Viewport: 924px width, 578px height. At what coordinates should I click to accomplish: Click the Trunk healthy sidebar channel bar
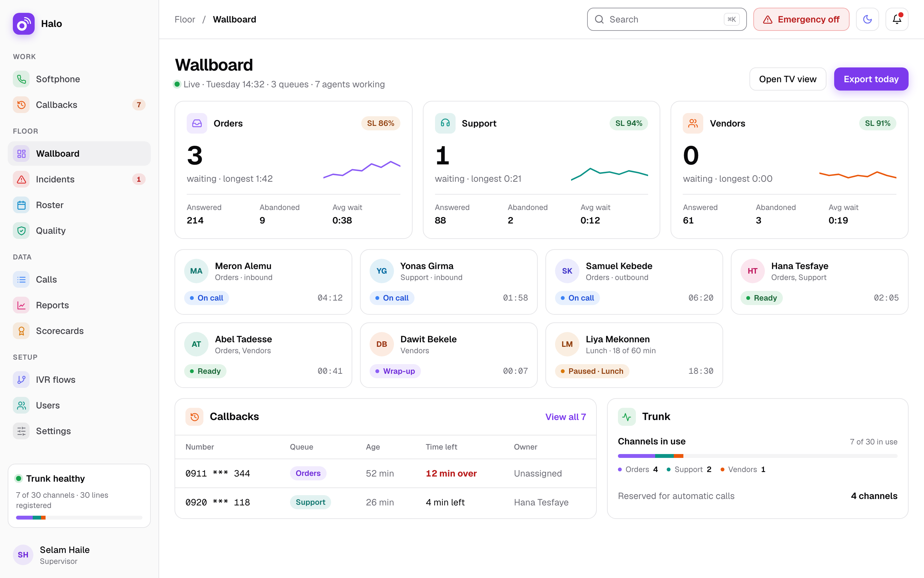79,518
